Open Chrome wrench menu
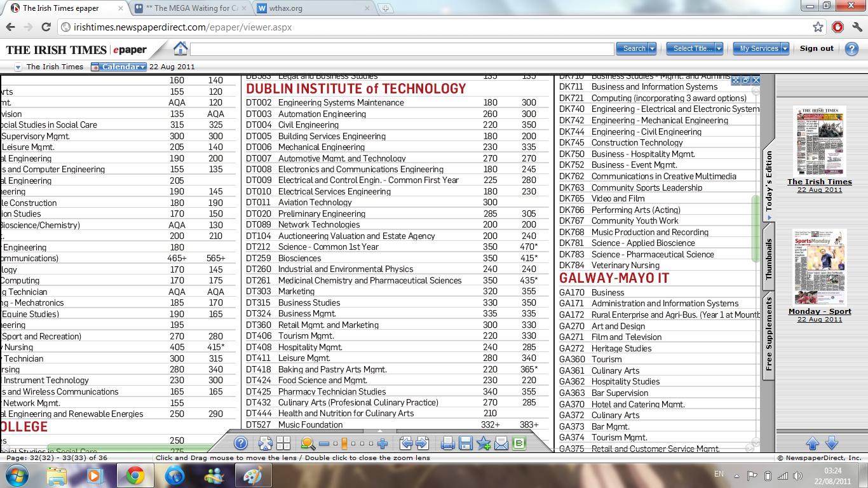 point(856,27)
